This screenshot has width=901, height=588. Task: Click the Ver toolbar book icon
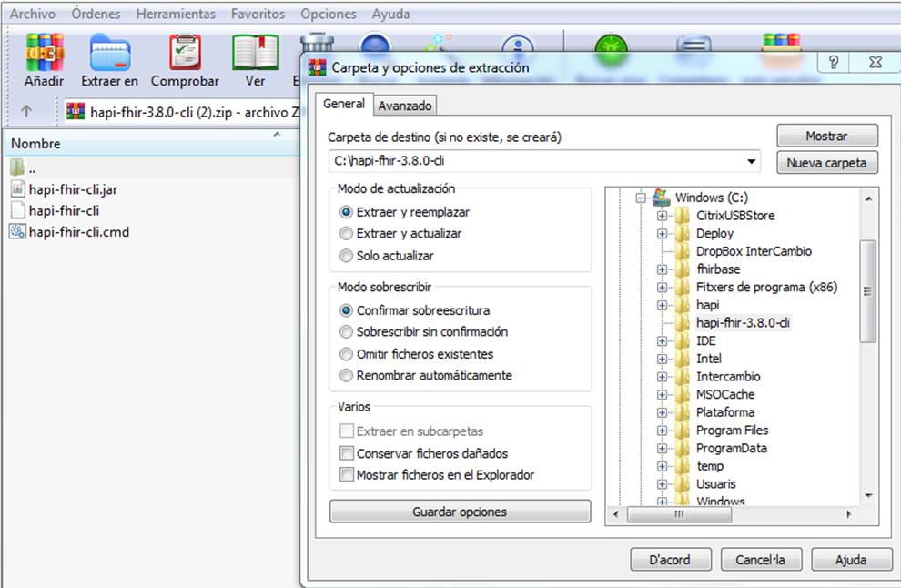tap(255, 53)
